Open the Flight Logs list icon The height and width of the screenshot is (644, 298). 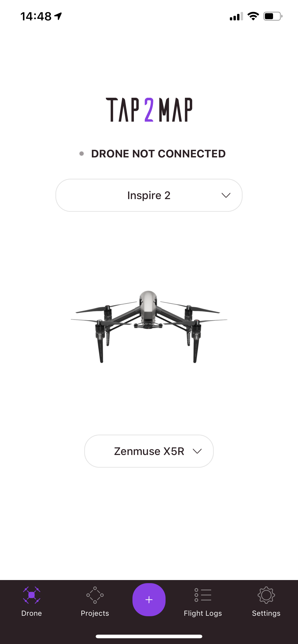pos(203,595)
